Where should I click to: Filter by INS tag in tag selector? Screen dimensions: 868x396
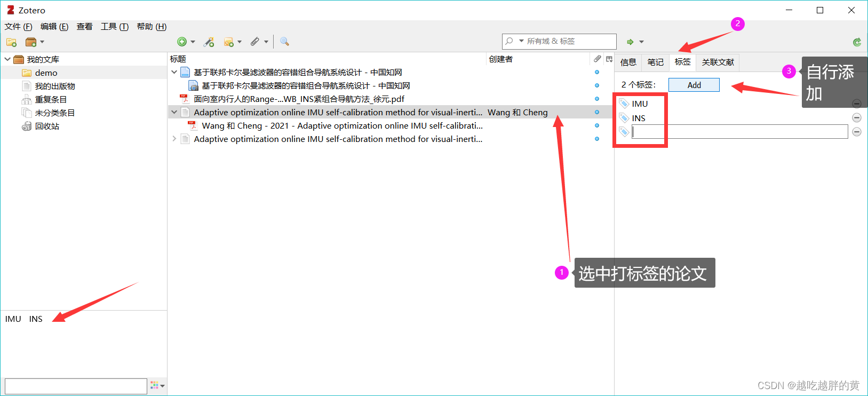pyautogui.click(x=36, y=319)
